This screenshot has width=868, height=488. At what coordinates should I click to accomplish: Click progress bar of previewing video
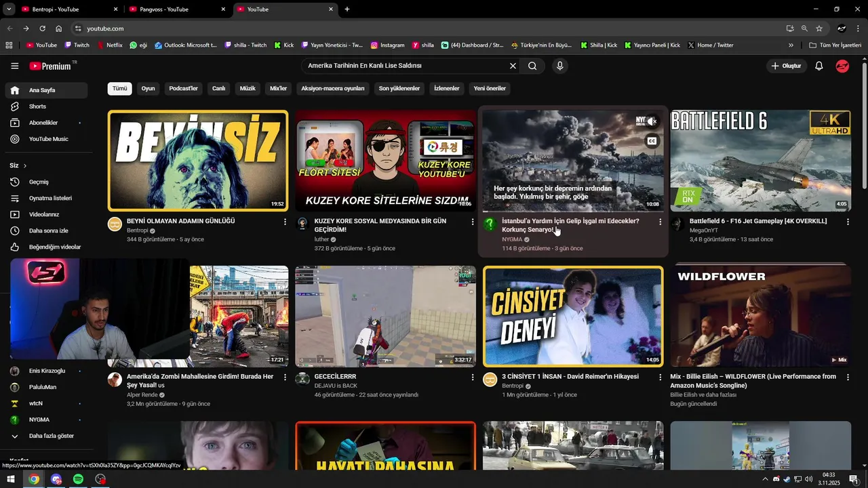coord(572,211)
